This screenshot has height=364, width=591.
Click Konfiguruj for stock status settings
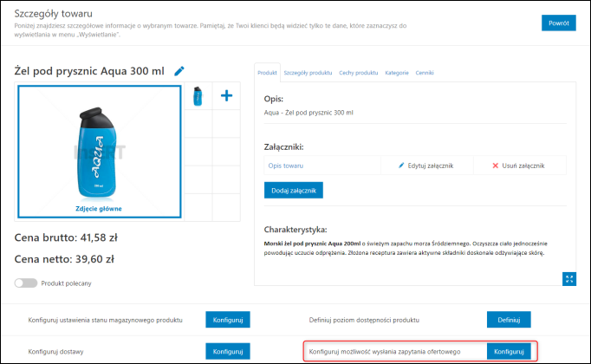(228, 320)
